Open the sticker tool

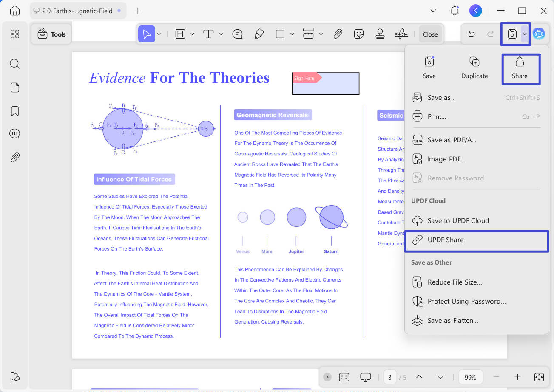click(x=359, y=34)
